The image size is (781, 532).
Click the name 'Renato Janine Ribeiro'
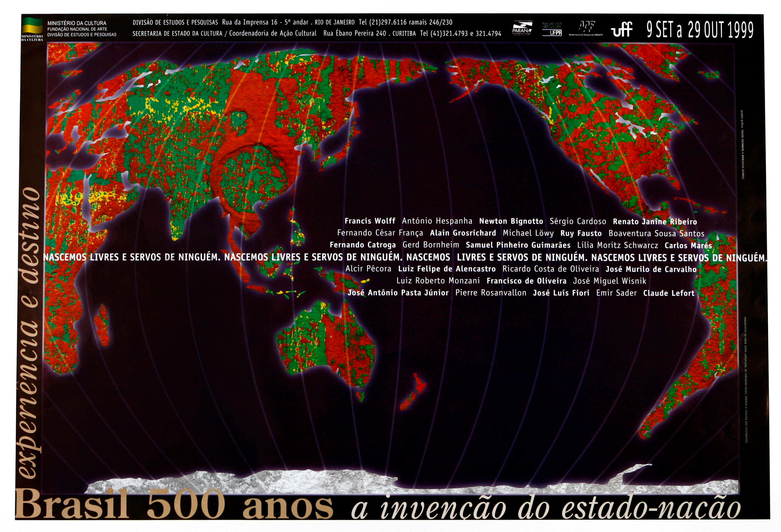point(655,222)
